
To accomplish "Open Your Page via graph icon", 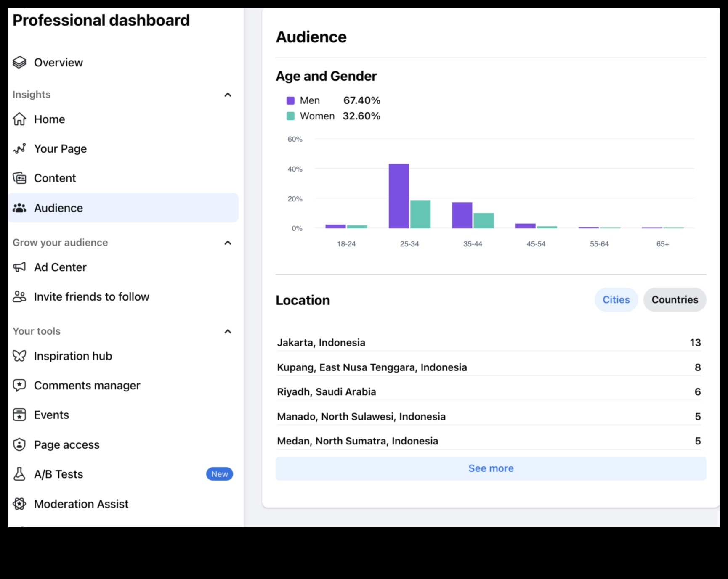I will point(19,148).
